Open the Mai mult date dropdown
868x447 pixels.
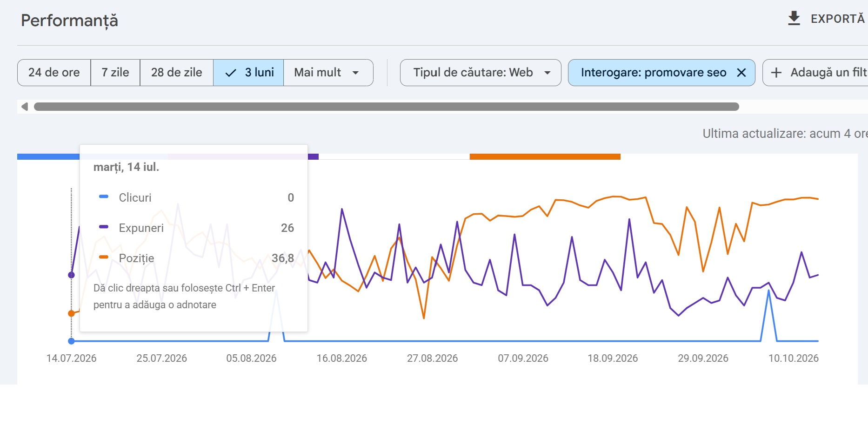[328, 73]
